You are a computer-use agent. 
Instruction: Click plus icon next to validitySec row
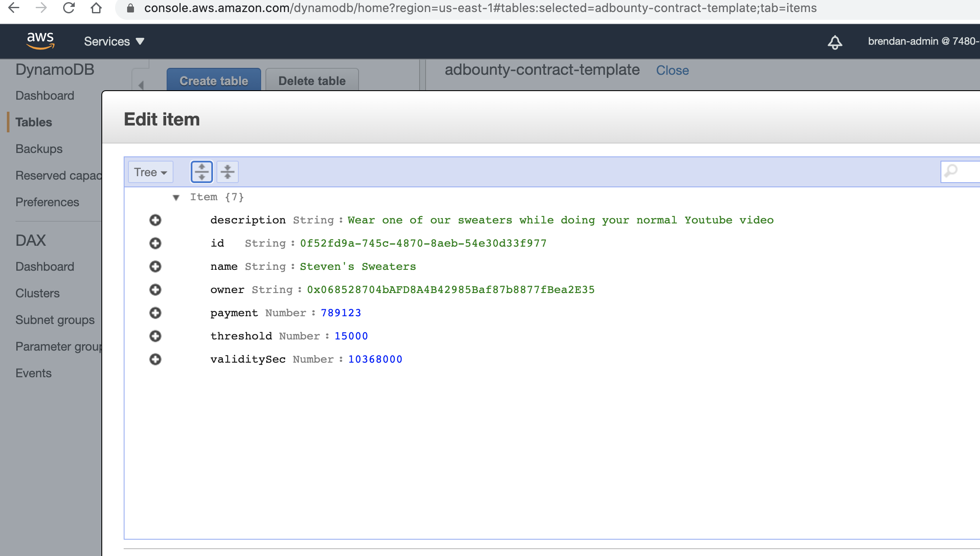[x=155, y=359]
